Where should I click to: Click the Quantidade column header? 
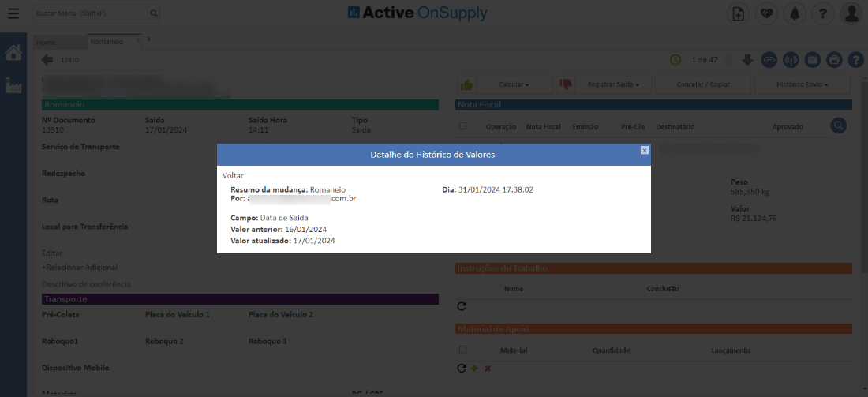[611, 350]
